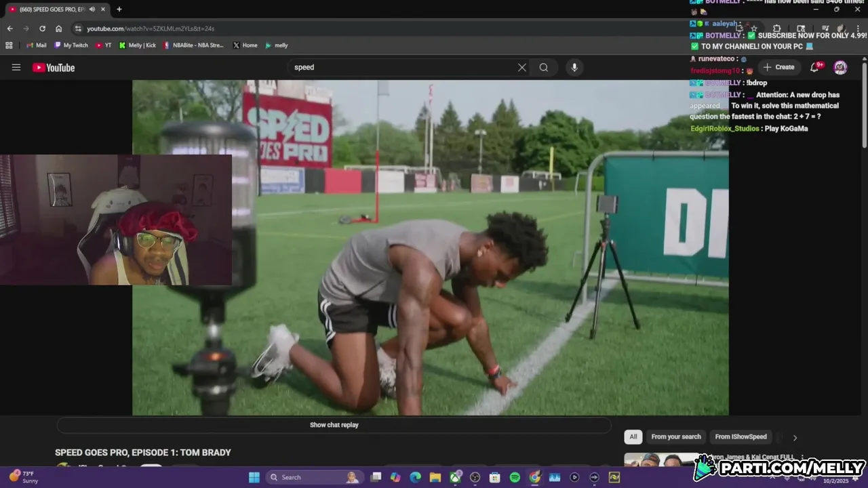
Task: Click the Create button
Action: (778, 67)
